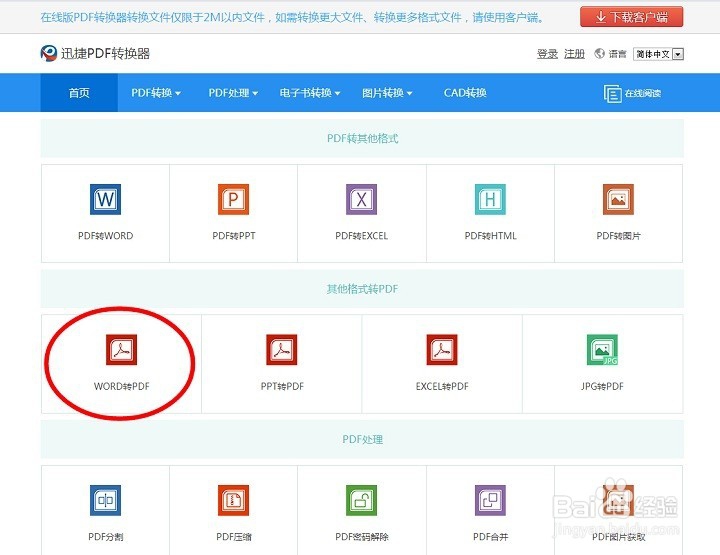Click the PDF转WORD label text

106,236
